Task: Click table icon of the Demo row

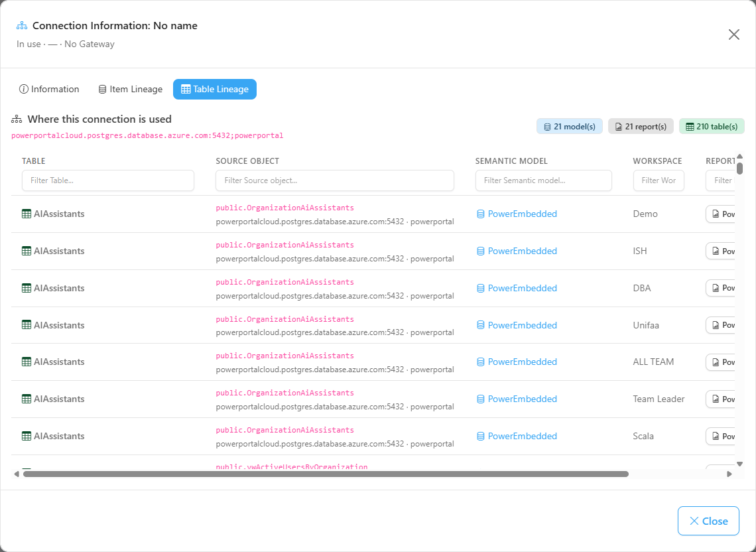Action: pos(27,214)
